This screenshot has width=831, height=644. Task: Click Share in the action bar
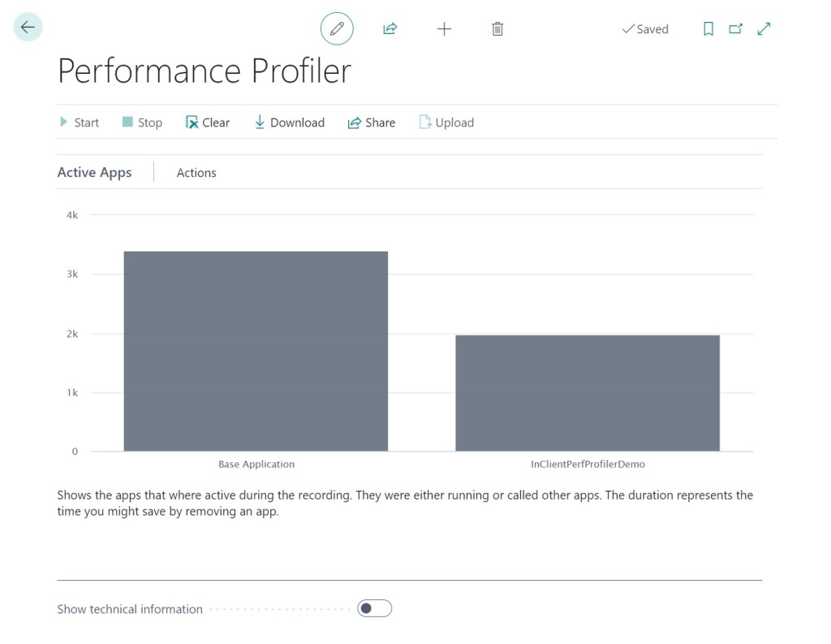tap(372, 122)
